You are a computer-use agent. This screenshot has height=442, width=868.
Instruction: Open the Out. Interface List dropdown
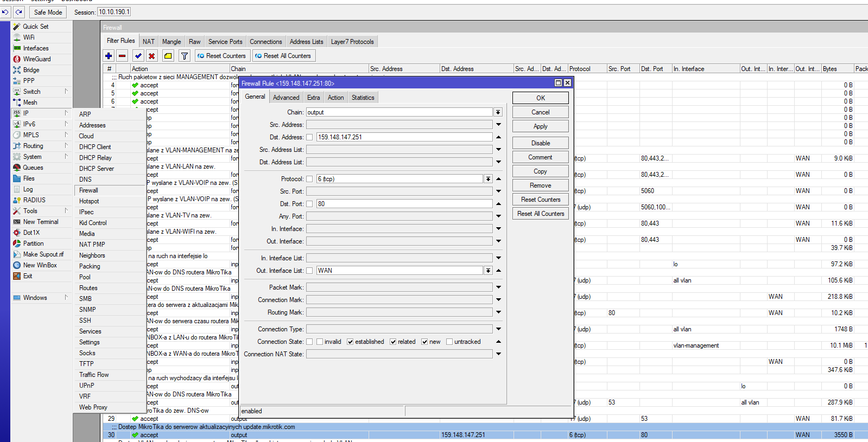coord(488,271)
